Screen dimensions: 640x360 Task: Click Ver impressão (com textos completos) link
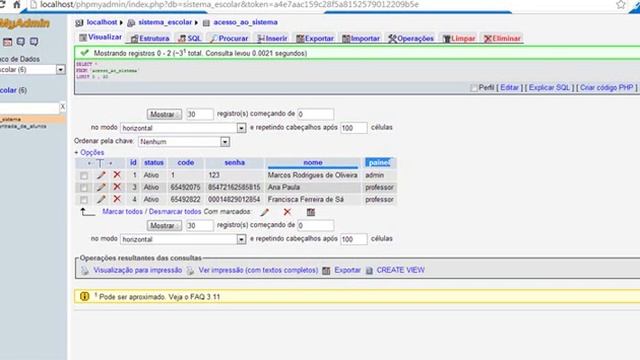coord(258,270)
